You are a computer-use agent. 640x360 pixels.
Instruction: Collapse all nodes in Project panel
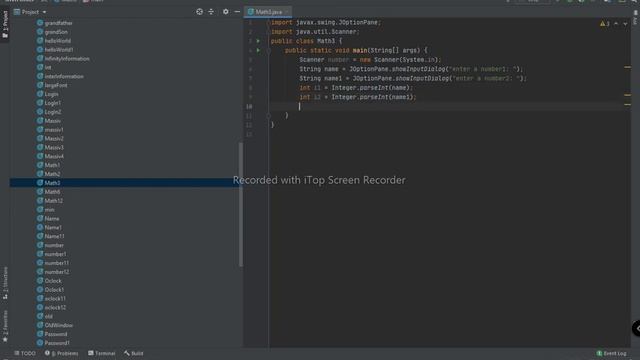point(211,12)
